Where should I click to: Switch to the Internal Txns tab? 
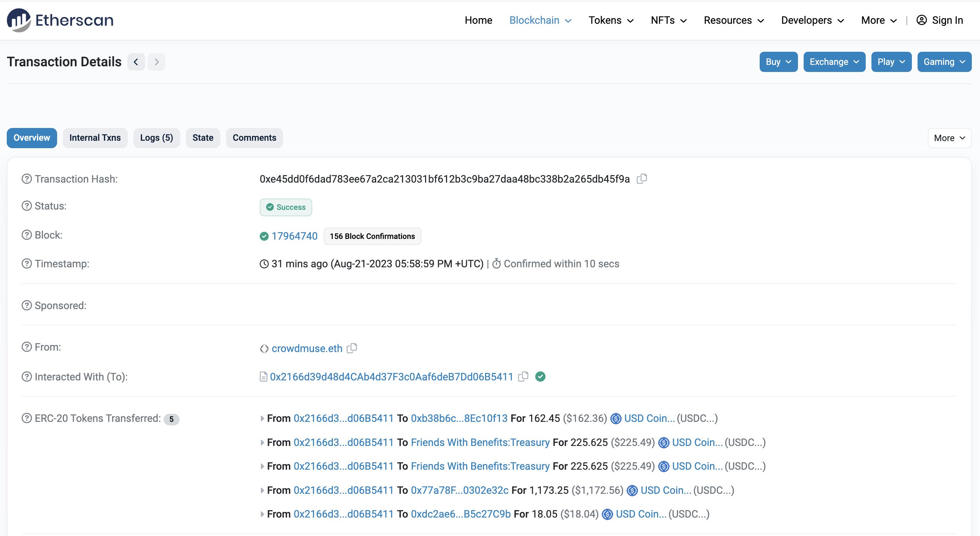click(x=95, y=138)
